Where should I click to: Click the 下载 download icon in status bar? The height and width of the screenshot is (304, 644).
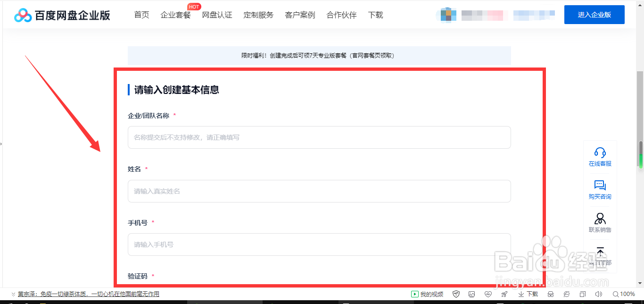[x=523, y=294]
